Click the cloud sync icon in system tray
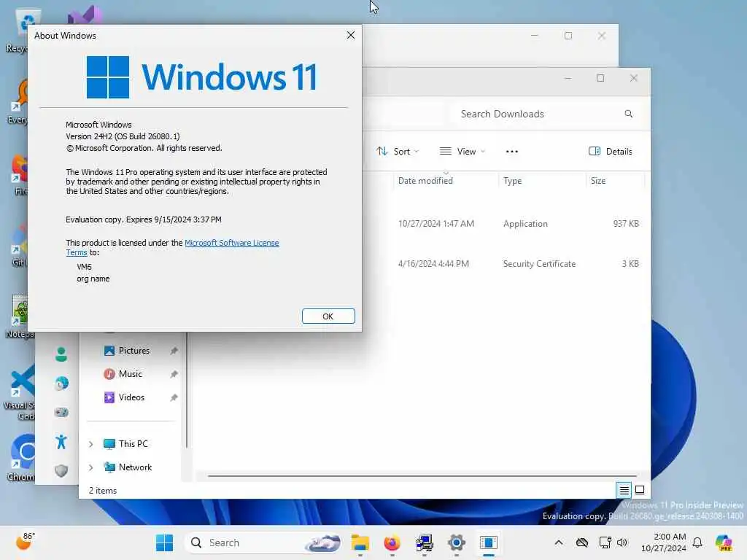This screenshot has height=560, width=747. [x=581, y=542]
